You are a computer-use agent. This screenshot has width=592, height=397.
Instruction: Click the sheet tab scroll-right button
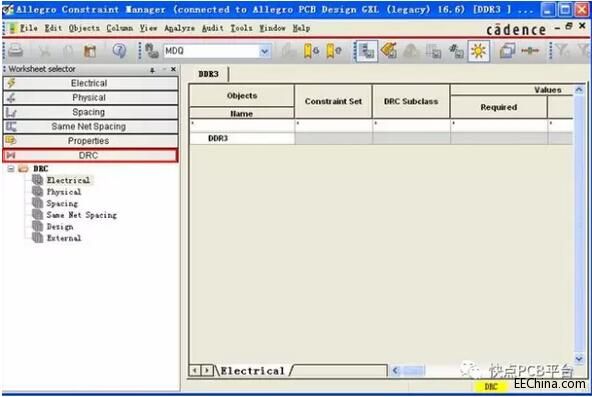pyautogui.click(x=207, y=371)
